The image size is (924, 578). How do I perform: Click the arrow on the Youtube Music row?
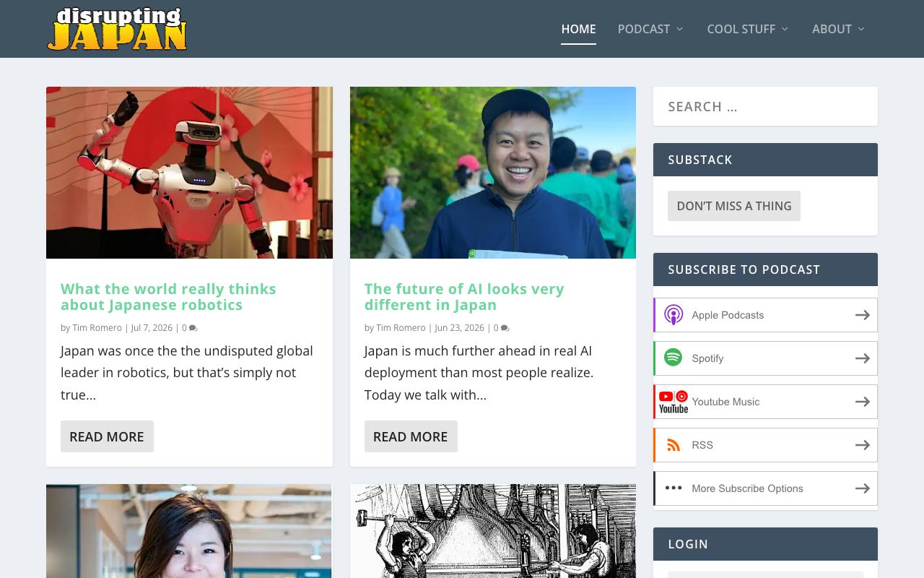point(863,402)
